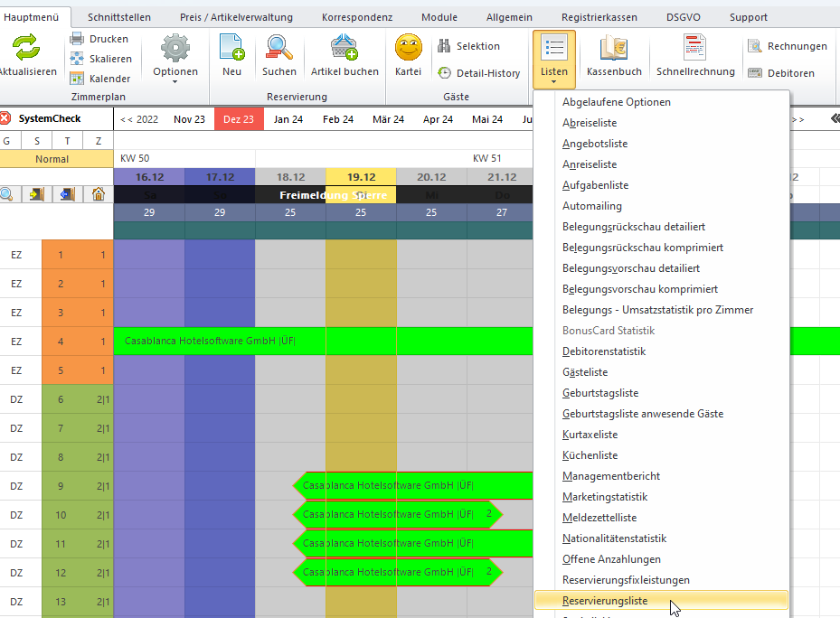840x618 pixels.
Task: Click the Aktualisieren refresh icon
Action: [x=26, y=48]
